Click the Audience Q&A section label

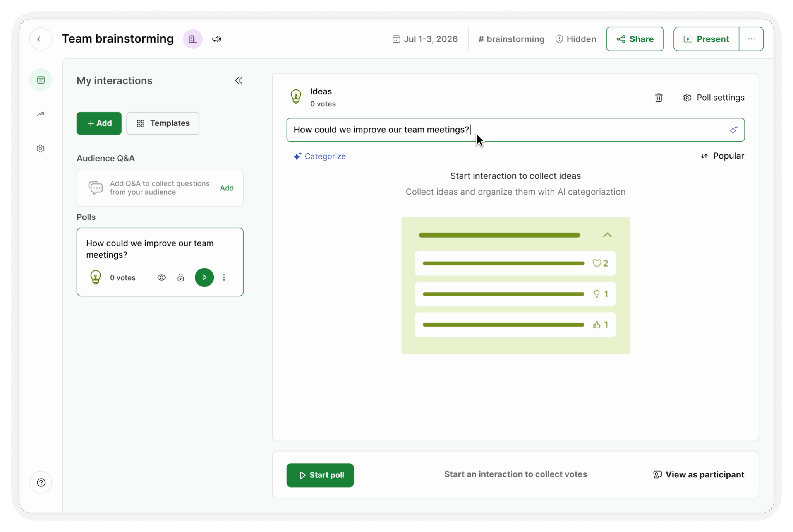(106, 158)
